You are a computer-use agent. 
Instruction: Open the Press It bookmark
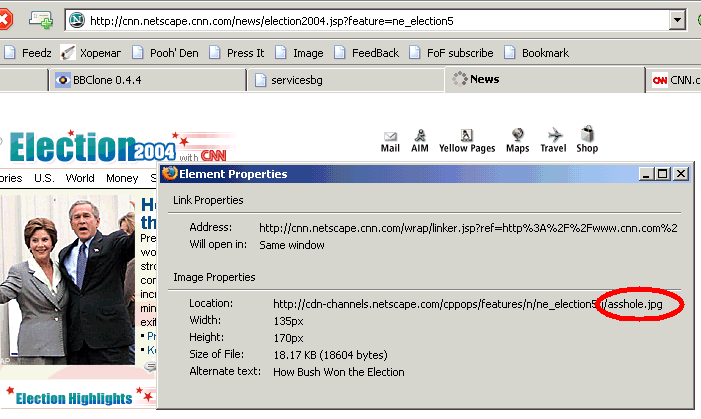click(x=237, y=53)
